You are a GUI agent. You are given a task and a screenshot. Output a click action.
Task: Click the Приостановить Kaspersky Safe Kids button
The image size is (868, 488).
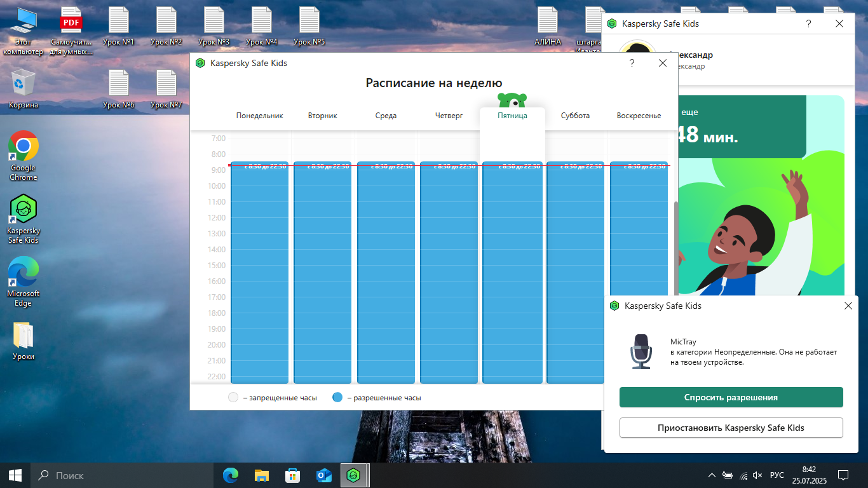(x=731, y=428)
